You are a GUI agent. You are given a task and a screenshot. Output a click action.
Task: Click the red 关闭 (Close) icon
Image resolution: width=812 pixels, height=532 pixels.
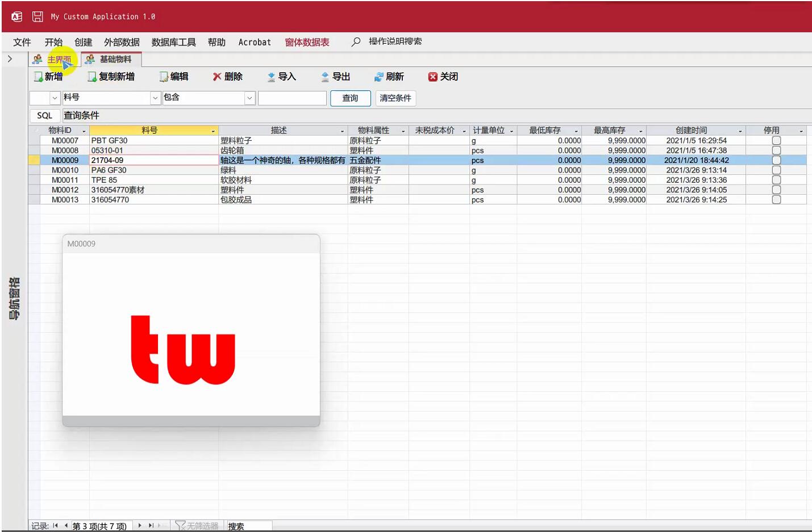pyautogui.click(x=433, y=77)
